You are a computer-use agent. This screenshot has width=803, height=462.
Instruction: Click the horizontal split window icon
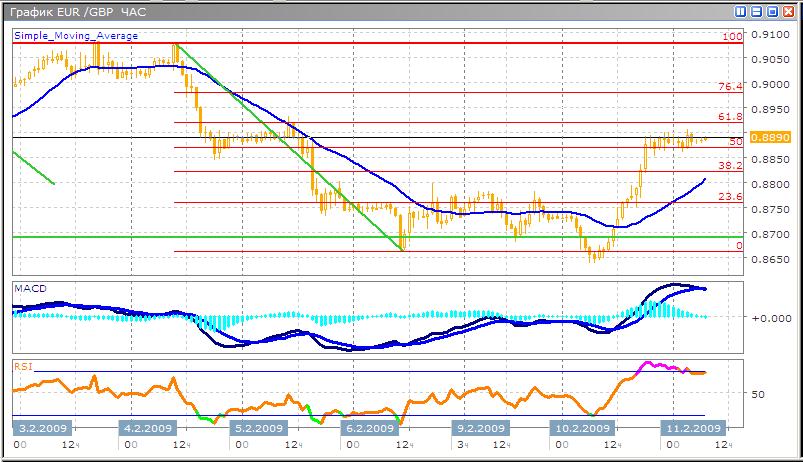(x=756, y=11)
